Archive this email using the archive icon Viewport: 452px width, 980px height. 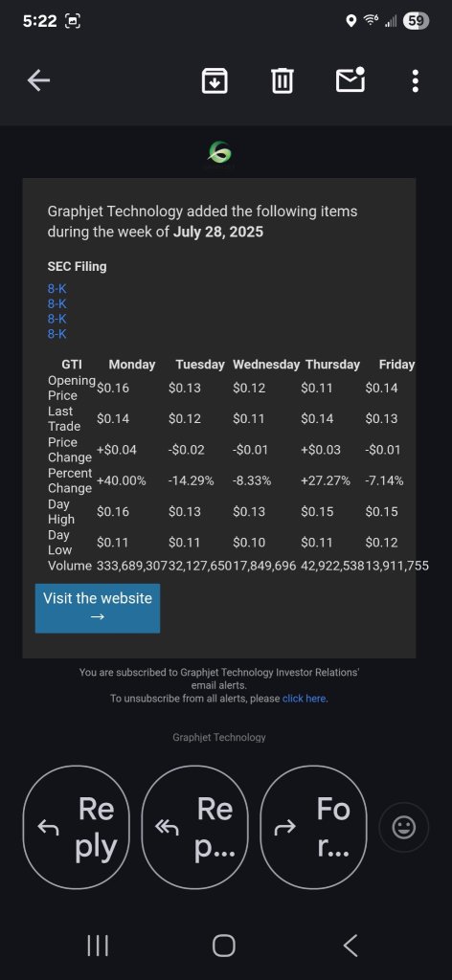coord(215,80)
